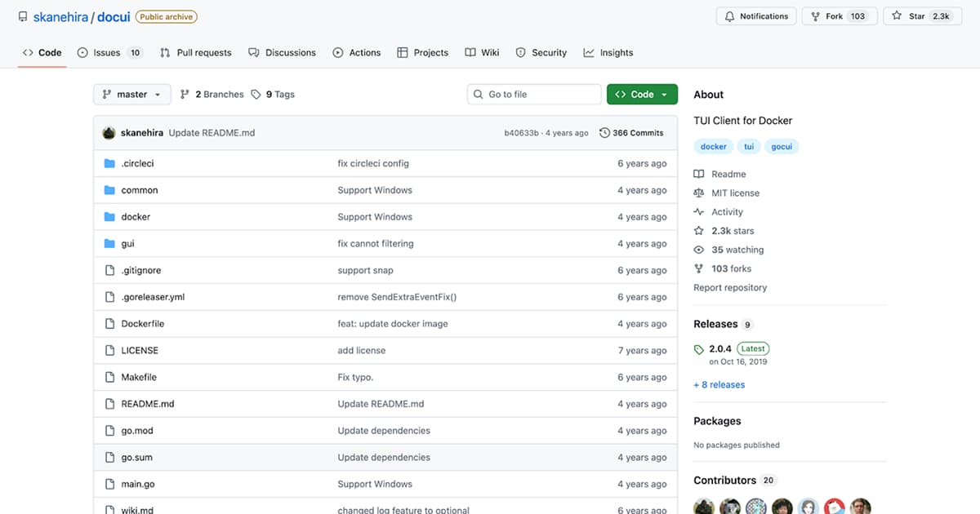Click the commit history clock icon
The width and height of the screenshot is (980, 514).
pos(604,133)
